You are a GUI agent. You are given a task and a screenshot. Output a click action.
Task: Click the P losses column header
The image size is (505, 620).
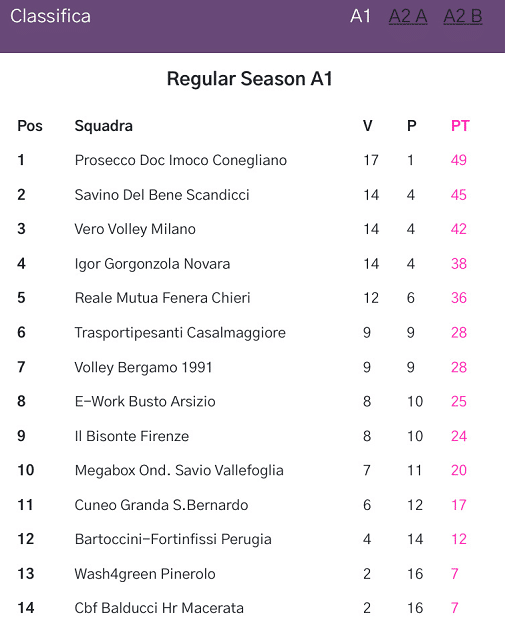412,126
